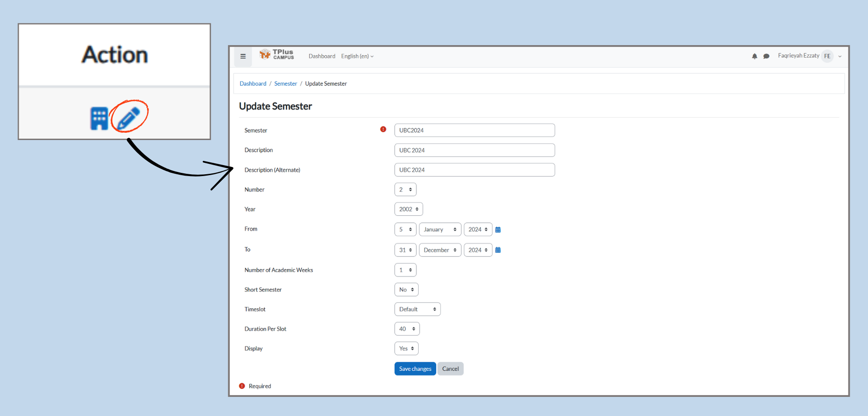
Task: Click the pencil edit icon under Action
Action: [x=129, y=118]
